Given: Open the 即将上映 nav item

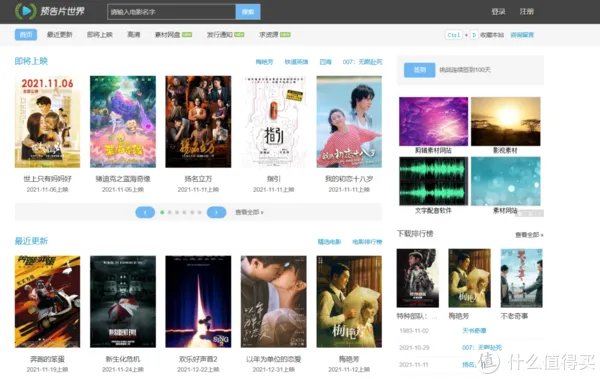Looking at the screenshot, I should (99, 34).
